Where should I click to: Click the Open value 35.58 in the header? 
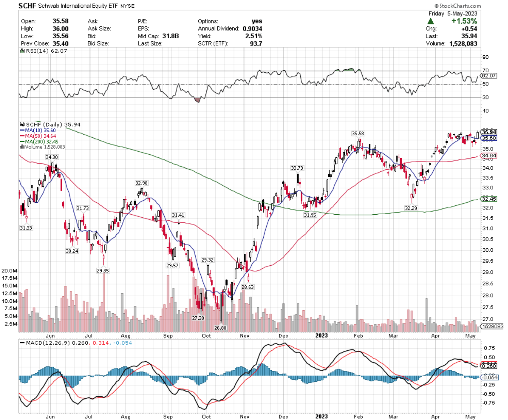pos(60,21)
